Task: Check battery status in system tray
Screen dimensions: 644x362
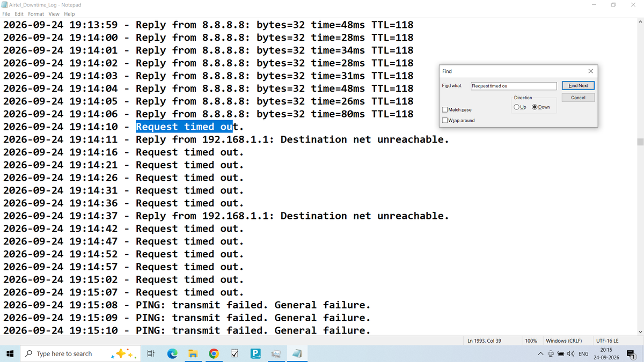Action: (561, 353)
